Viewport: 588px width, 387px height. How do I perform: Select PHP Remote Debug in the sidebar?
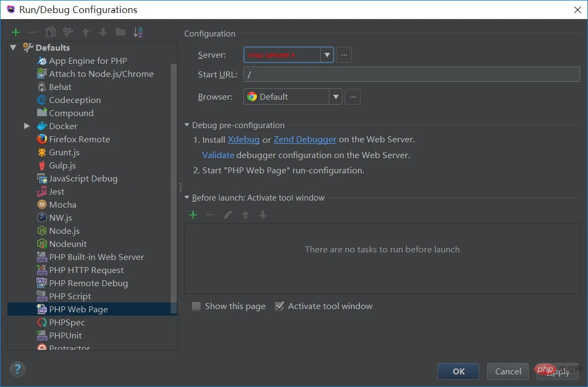click(x=88, y=283)
